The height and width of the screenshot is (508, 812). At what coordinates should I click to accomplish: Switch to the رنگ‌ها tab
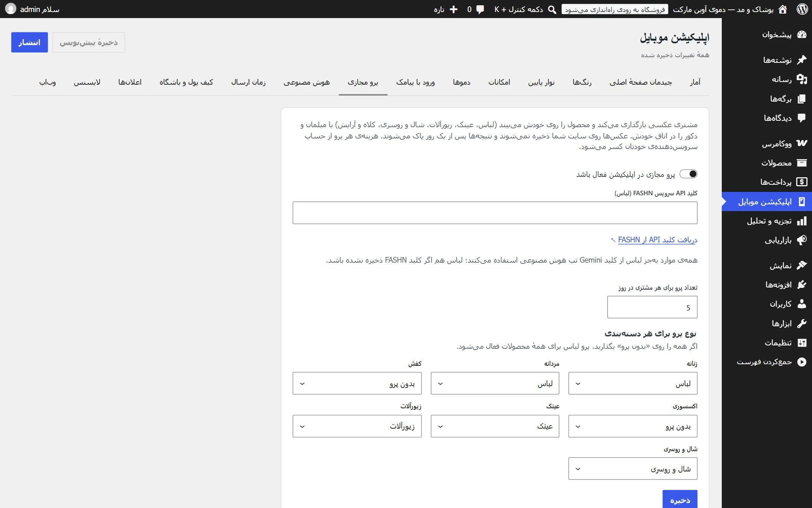tap(582, 82)
